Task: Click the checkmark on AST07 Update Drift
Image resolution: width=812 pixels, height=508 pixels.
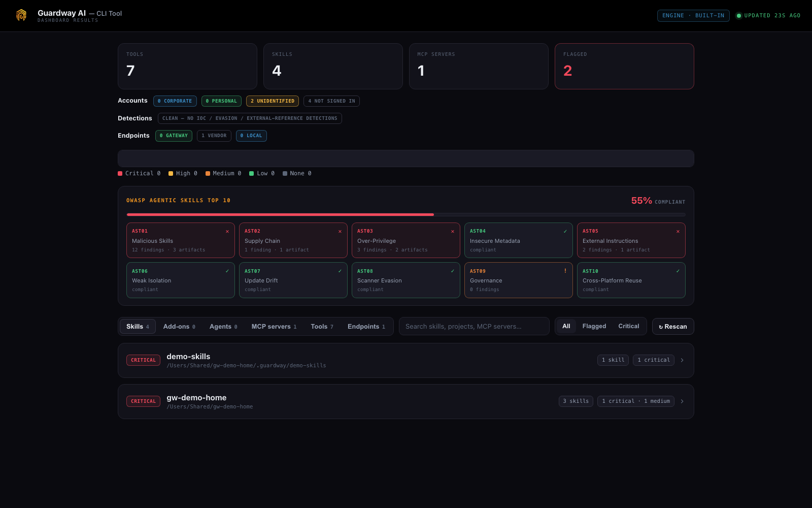Action: (x=340, y=271)
